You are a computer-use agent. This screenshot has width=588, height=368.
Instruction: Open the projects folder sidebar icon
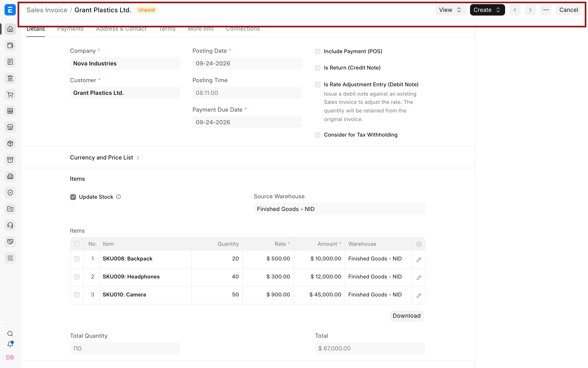tap(10, 209)
